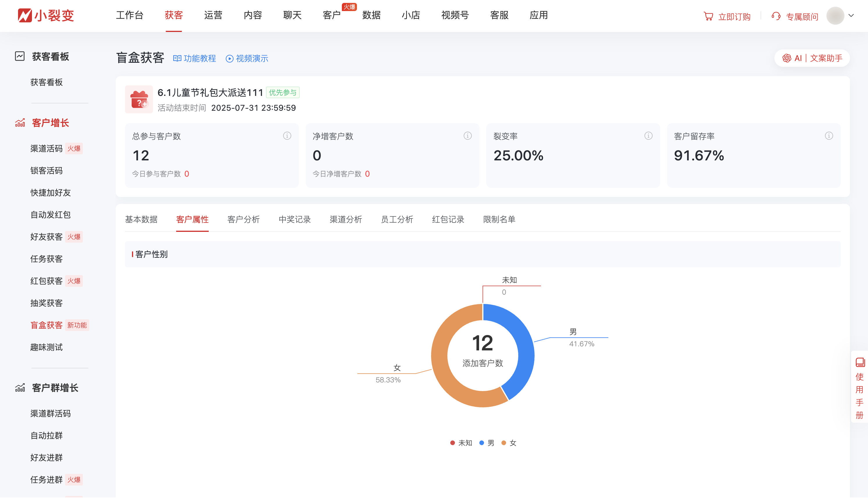The width and height of the screenshot is (868, 498).
Task: Open the shopping cart 立即订购 icon
Action: (708, 16)
